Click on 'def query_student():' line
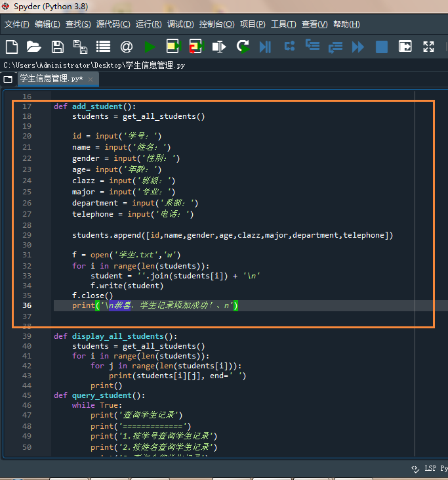 click(100, 395)
